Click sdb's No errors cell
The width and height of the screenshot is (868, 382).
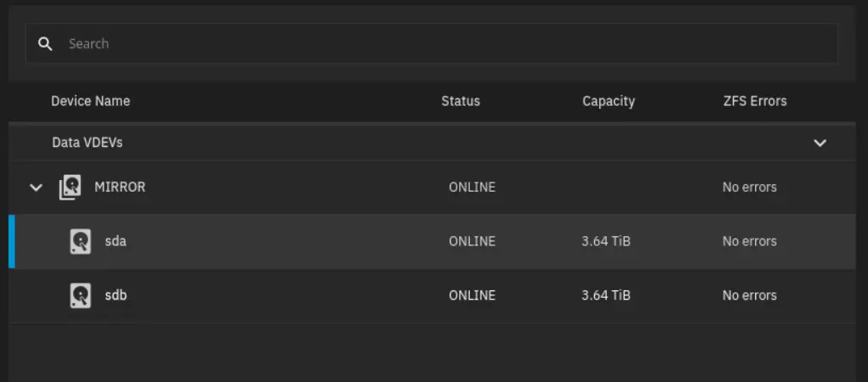click(x=749, y=295)
